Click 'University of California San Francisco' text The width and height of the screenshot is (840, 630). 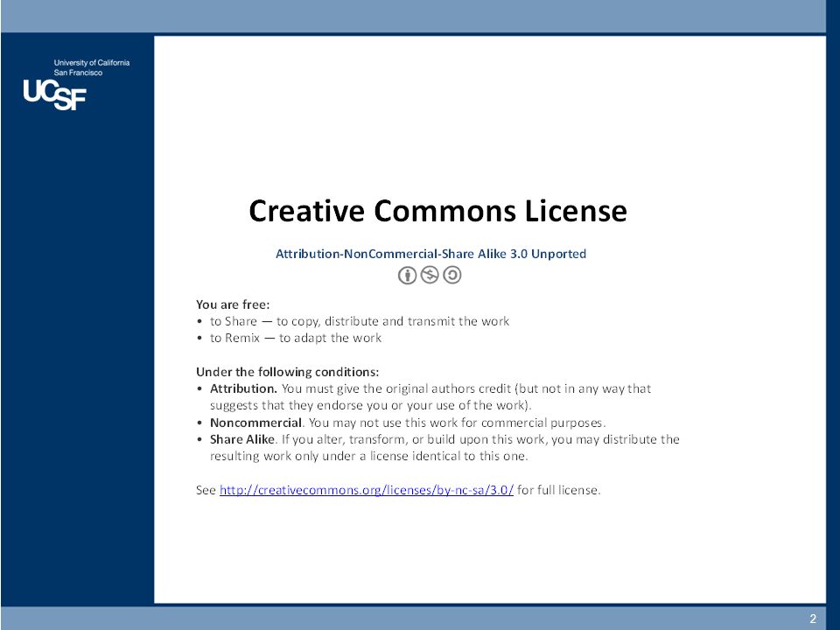tap(92, 67)
